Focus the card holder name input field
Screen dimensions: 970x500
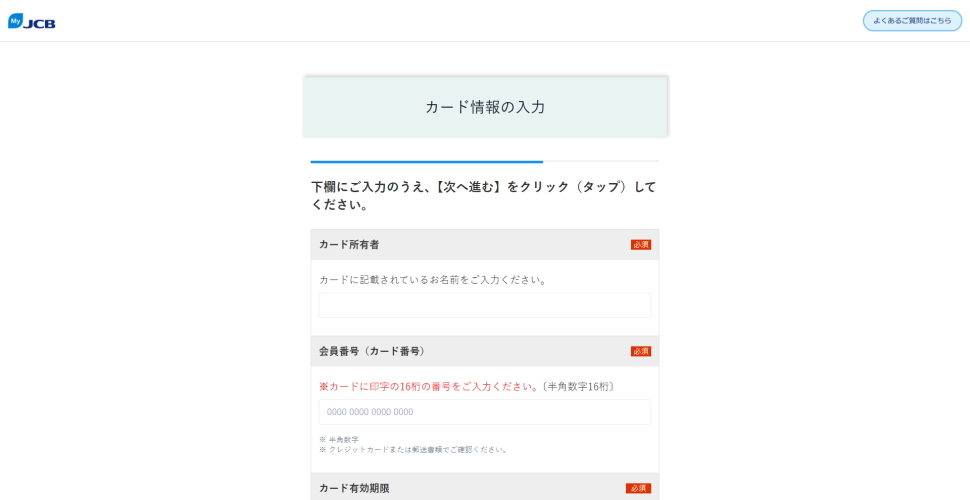pyautogui.click(x=484, y=305)
